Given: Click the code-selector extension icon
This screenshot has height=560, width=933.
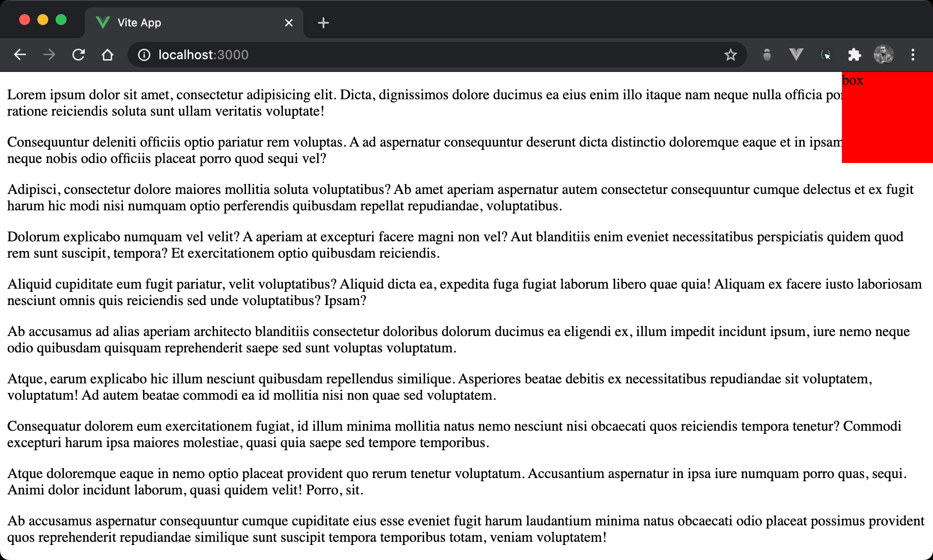Looking at the screenshot, I should pyautogui.click(x=825, y=55).
